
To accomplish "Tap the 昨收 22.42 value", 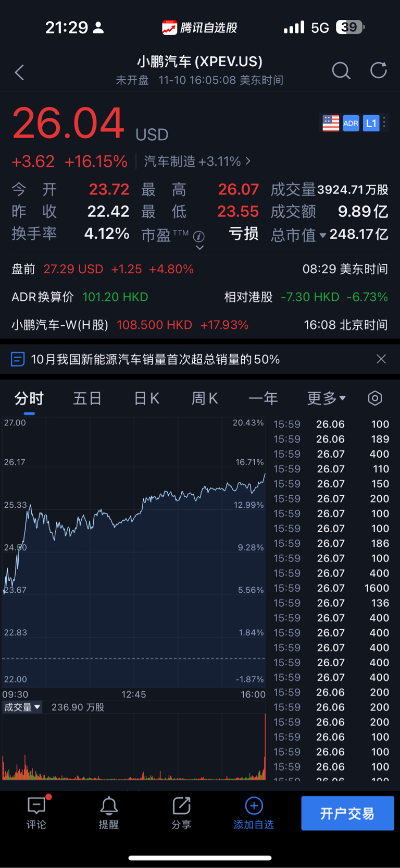I will coord(108,212).
